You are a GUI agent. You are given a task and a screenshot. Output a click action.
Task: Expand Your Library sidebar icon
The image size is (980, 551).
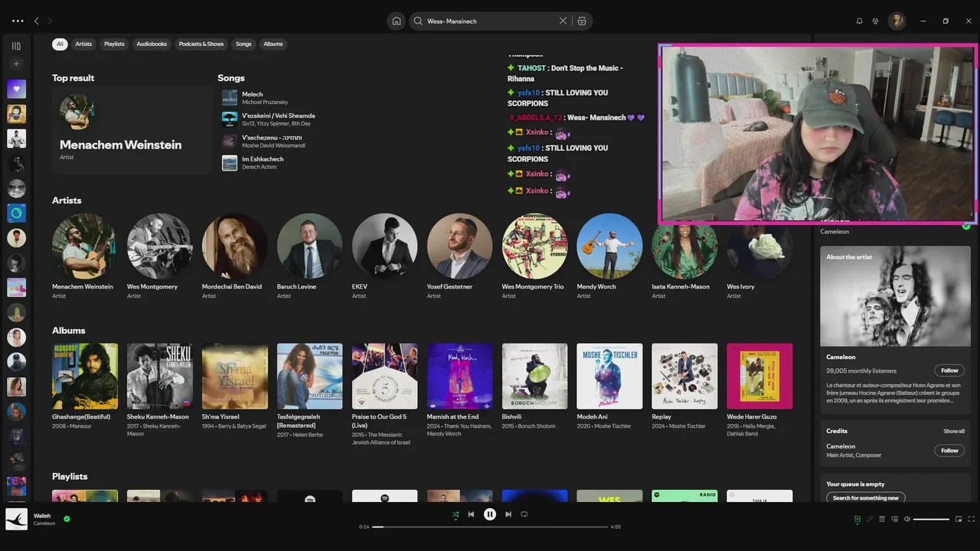click(16, 46)
